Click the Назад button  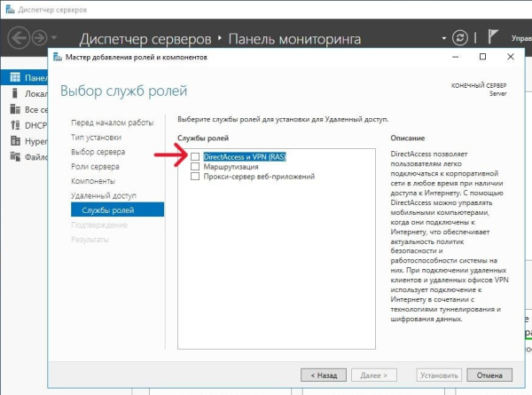point(324,375)
